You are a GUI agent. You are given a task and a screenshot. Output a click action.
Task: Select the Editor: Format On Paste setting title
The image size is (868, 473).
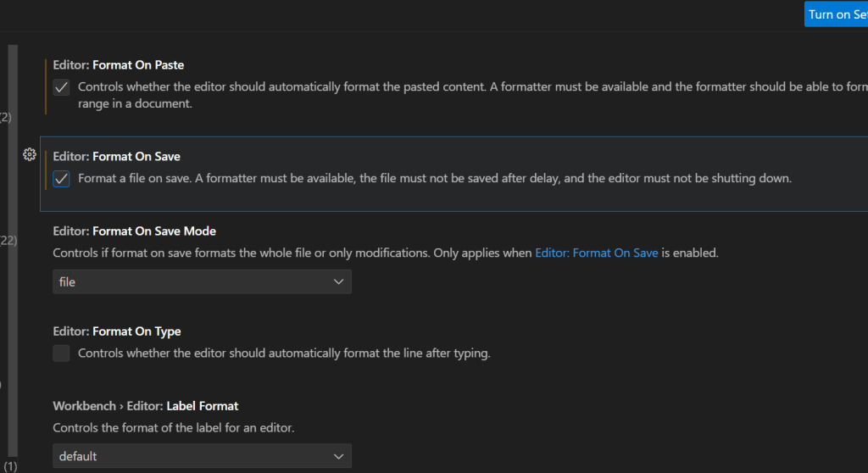point(118,64)
